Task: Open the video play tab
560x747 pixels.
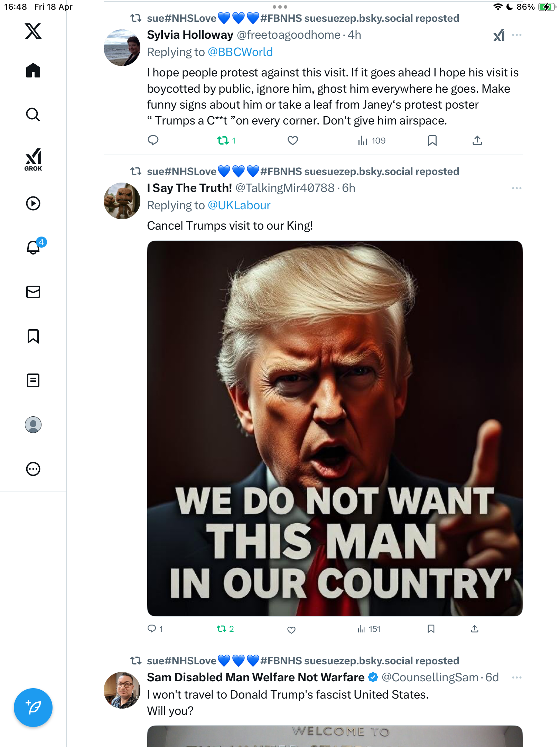Action: (33, 203)
